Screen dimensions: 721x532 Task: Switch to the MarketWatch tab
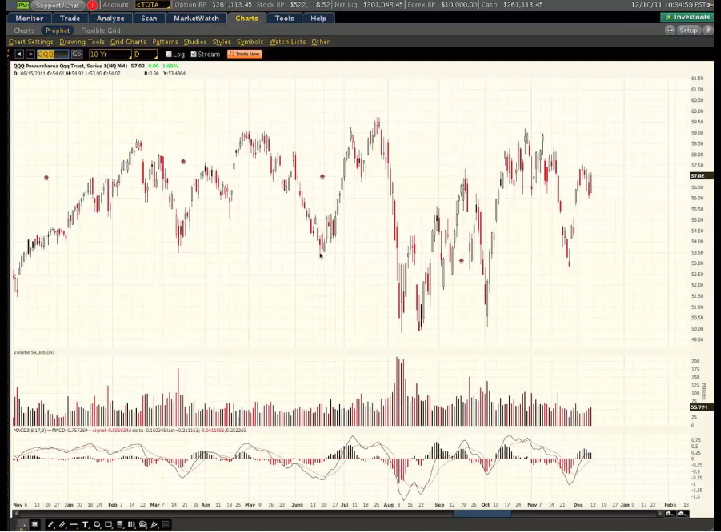pyautogui.click(x=196, y=18)
